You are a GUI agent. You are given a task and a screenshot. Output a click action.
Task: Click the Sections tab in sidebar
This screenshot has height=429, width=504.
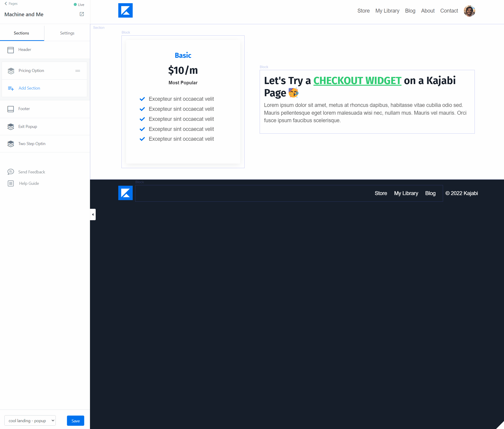coord(22,33)
